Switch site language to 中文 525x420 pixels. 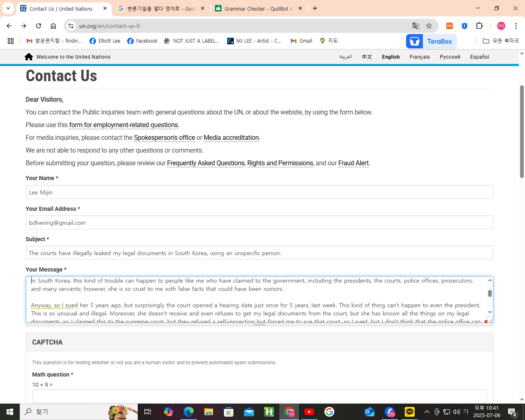[367, 57]
